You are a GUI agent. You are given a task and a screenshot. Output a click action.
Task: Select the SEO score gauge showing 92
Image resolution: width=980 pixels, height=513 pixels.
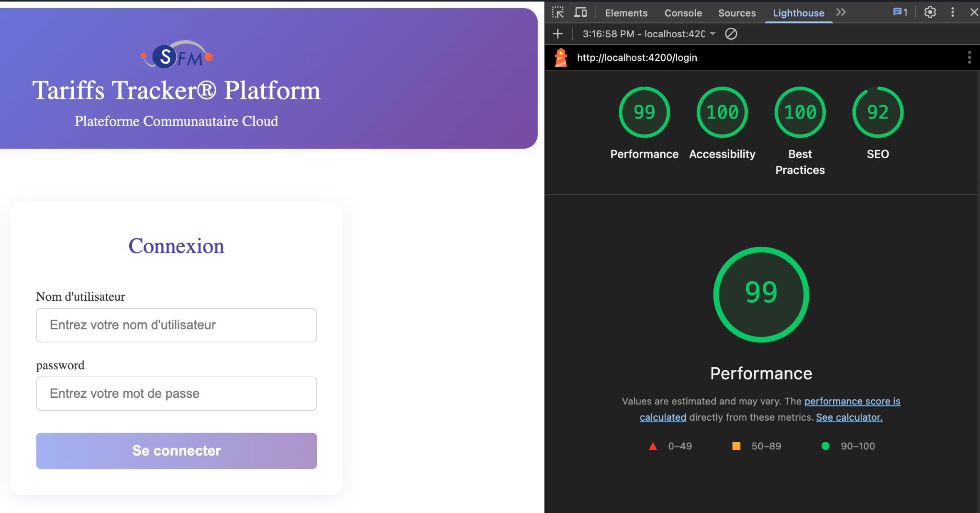pos(877,112)
